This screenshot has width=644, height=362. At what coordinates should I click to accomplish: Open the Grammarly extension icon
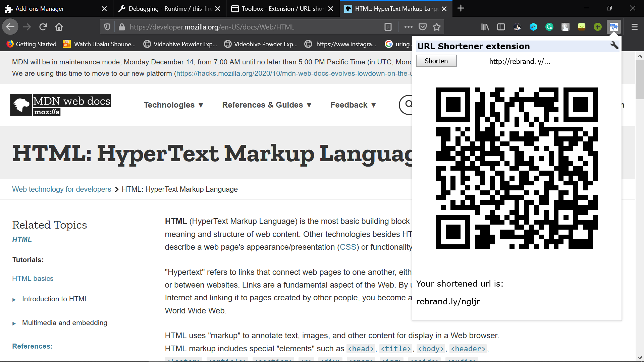click(549, 27)
